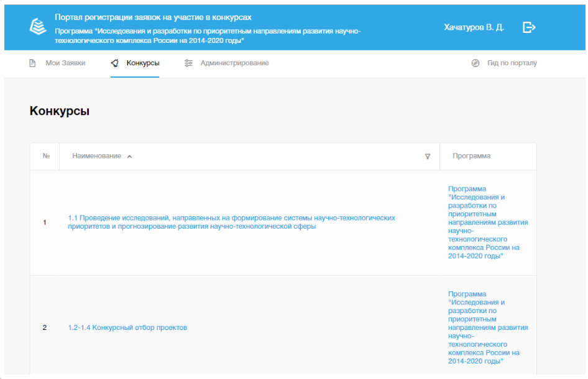The height and width of the screenshot is (379, 588).
Task: Click the № column header
Action: [46, 156]
